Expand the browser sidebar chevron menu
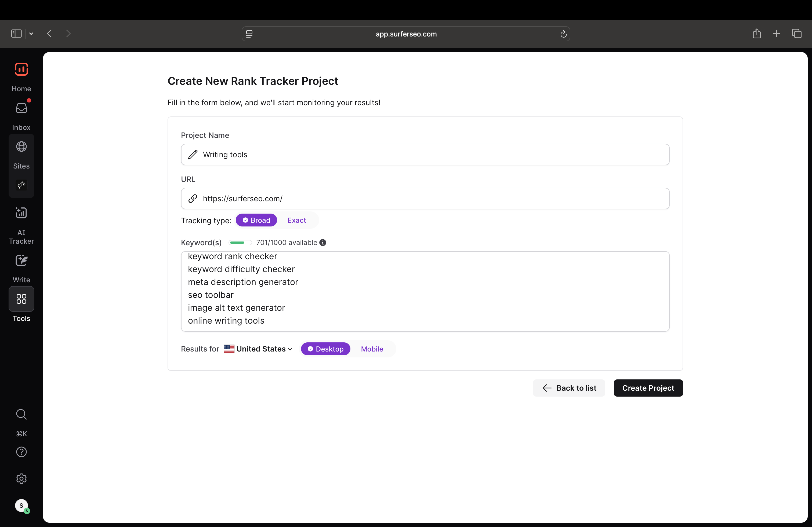 pos(31,33)
